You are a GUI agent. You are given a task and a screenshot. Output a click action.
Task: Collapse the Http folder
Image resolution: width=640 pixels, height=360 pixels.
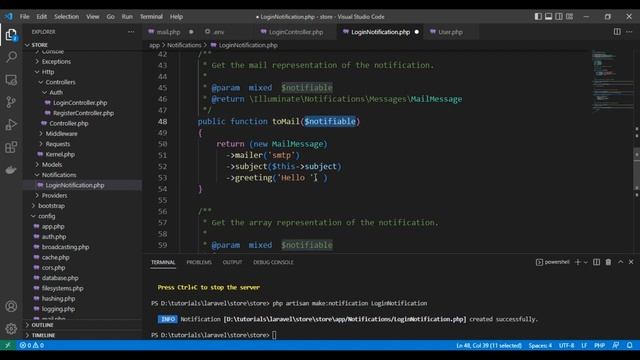[x=48, y=72]
